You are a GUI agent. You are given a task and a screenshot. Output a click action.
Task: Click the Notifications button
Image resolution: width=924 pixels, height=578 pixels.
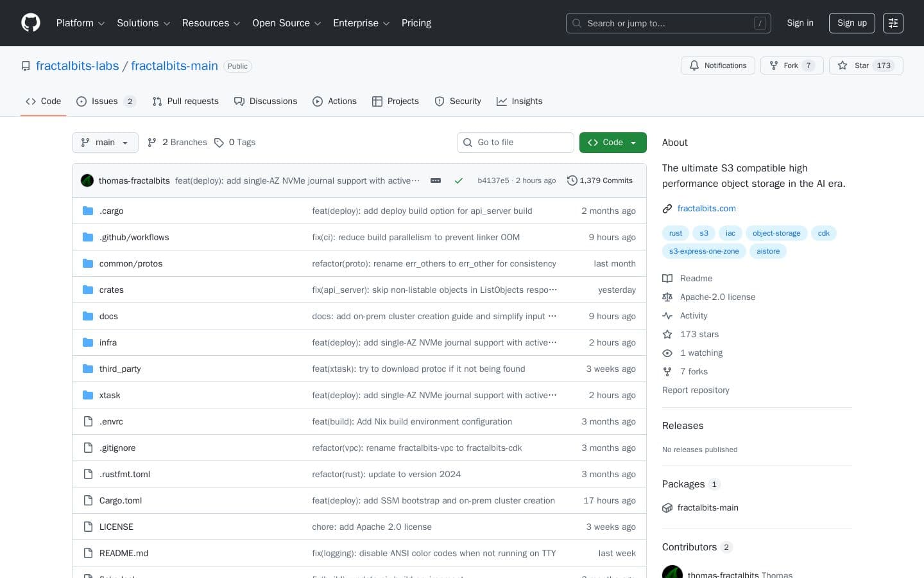click(x=718, y=66)
